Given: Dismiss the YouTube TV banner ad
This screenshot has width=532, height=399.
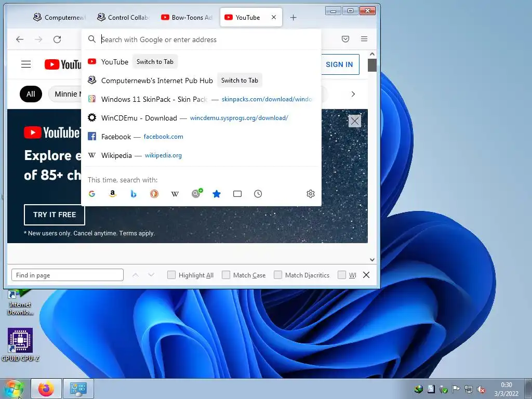Looking at the screenshot, I should (x=354, y=121).
